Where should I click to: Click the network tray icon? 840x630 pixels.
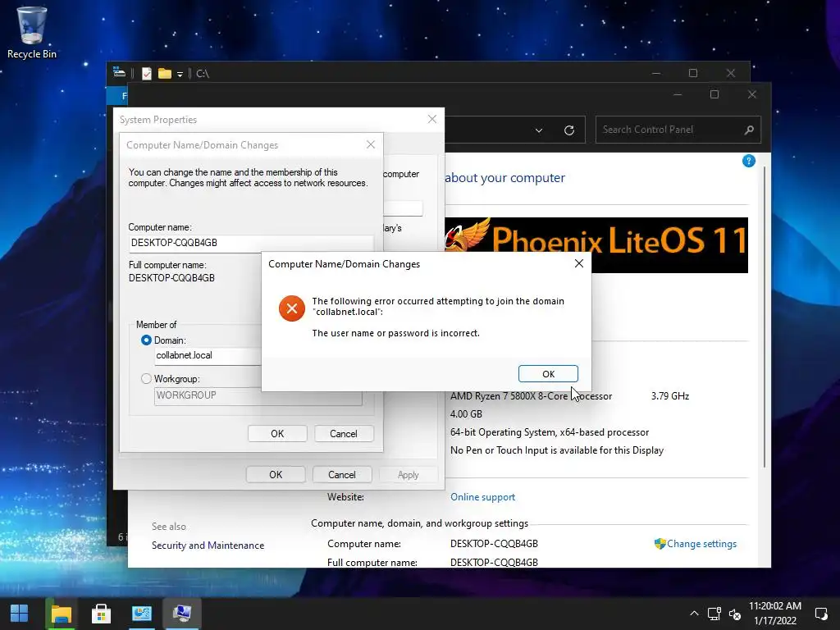click(x=714, y=614)
